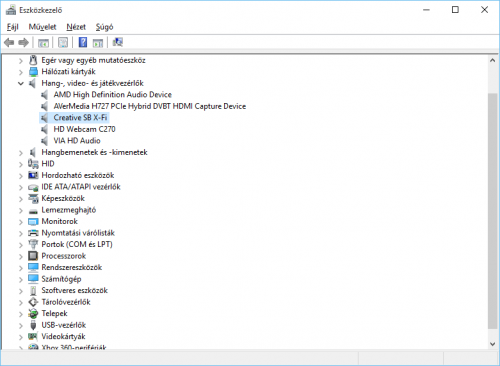Click the Telepek battery icon
Viewport: 500px width, 366px height.
33,314
